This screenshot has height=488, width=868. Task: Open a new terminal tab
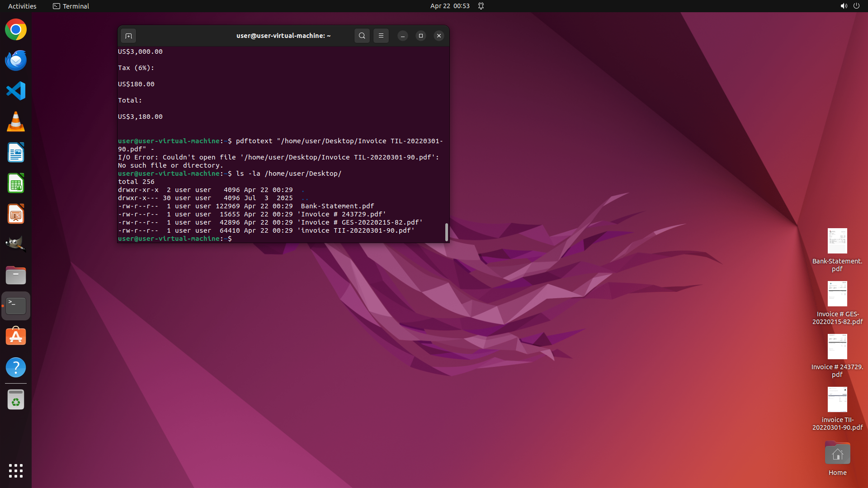point(128,36)
